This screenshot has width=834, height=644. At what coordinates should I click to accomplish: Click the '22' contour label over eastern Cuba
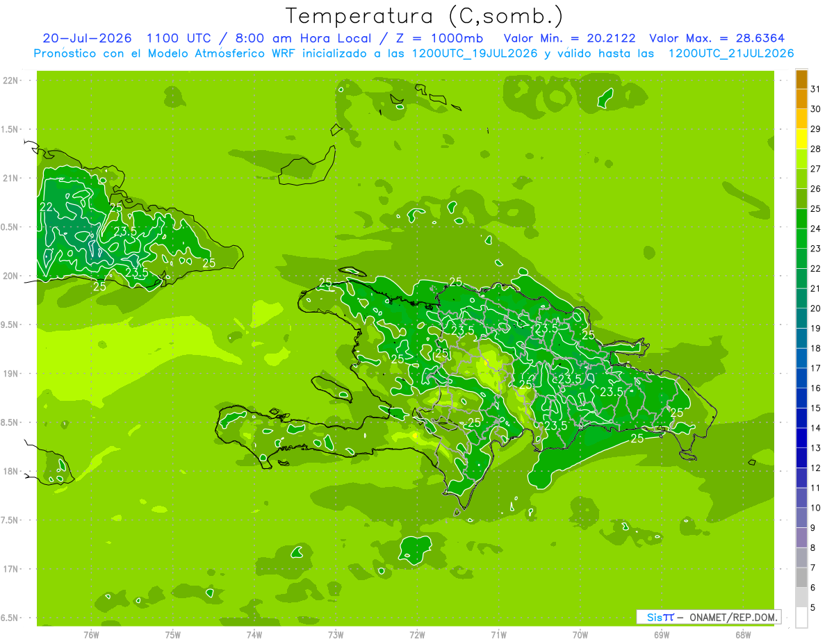(47, 207)
